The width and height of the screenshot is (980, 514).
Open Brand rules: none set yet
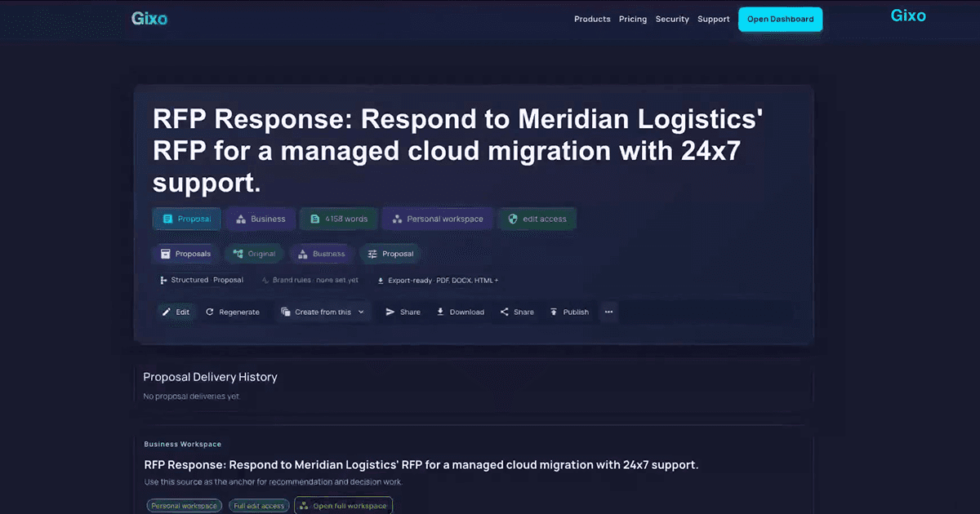(310, 280)
